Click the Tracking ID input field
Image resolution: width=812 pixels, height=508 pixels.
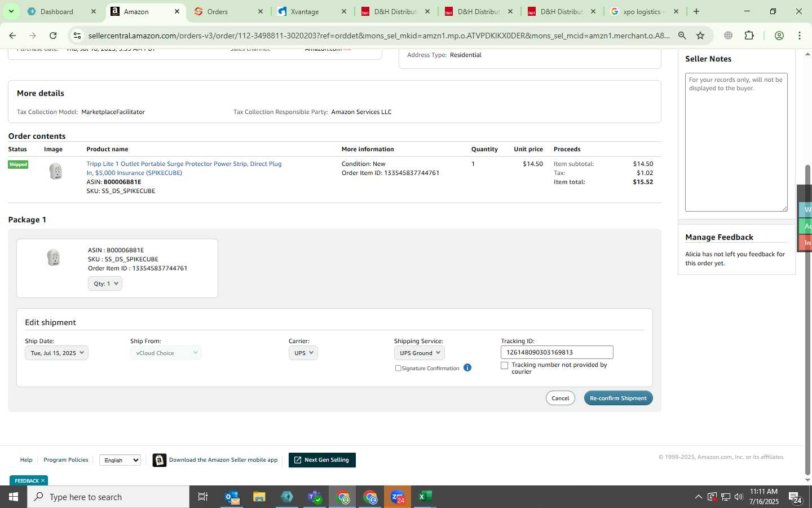557,352
